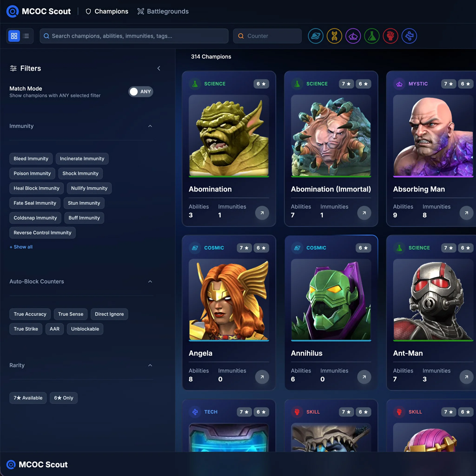The height and width of the screenshot is (476, 476).
Task: Select the 6★ Only rarity chip
Action: click(63, 398)
